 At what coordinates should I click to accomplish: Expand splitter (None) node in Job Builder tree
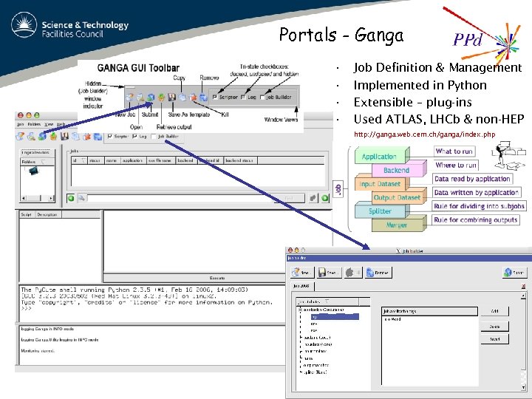click(301, 372)
